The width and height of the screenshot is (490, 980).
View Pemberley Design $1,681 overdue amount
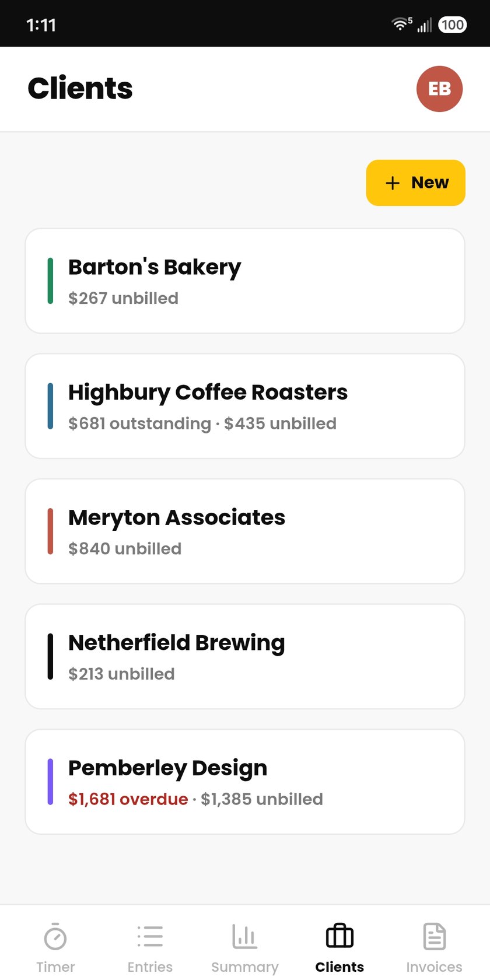(128, 799)
